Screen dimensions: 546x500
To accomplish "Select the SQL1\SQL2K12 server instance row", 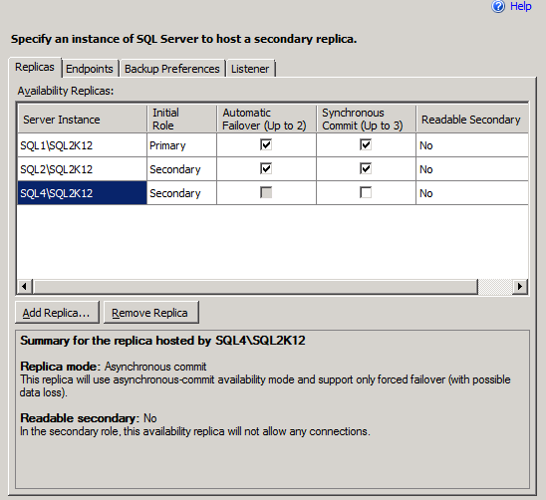I will click(x=82, y=145).
